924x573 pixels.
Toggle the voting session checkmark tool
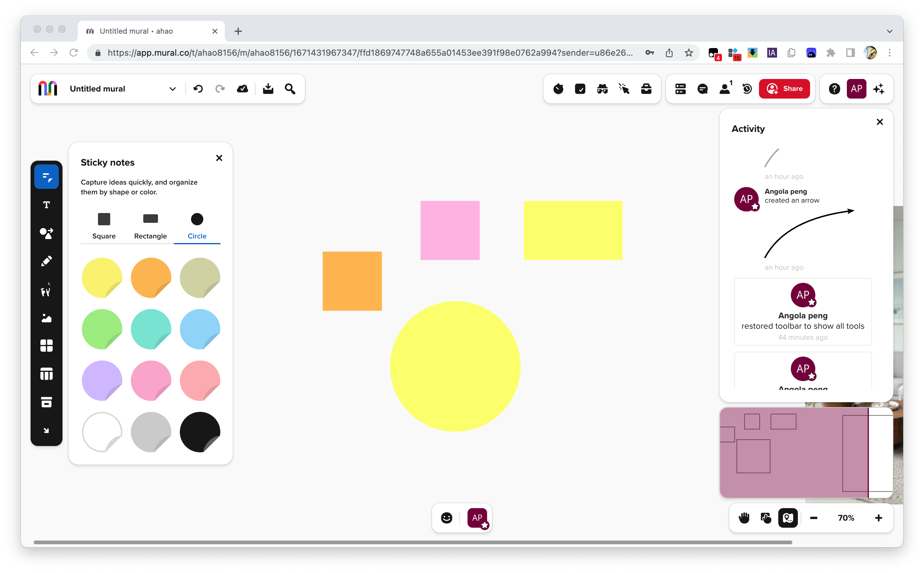(x=580, y=89)
